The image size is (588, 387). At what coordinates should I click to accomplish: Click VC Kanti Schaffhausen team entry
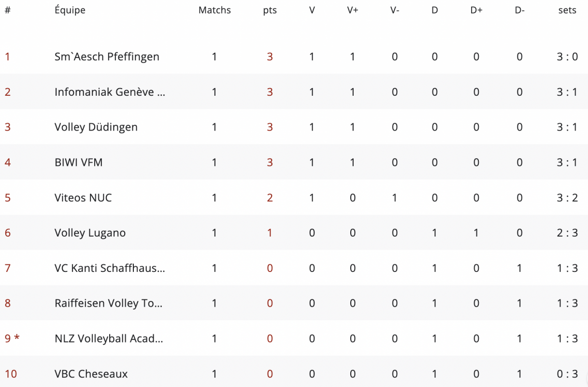pyautogui.click(x=110, y=268)
